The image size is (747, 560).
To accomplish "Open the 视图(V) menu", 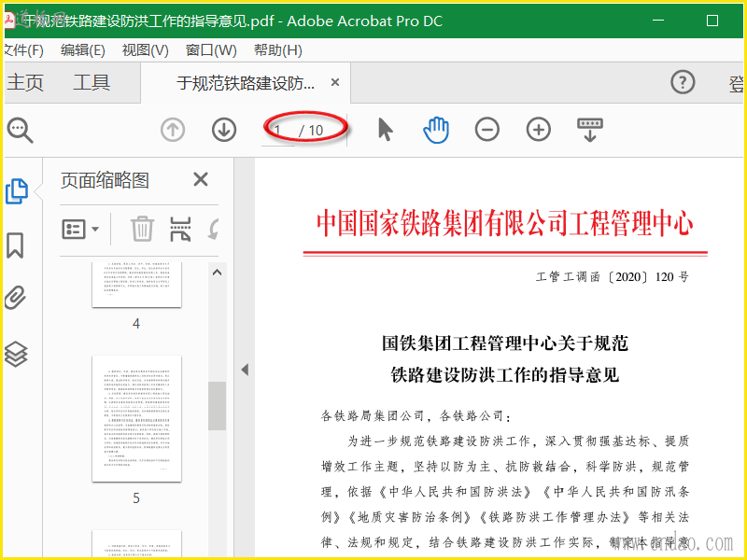I will click(146, 50).
